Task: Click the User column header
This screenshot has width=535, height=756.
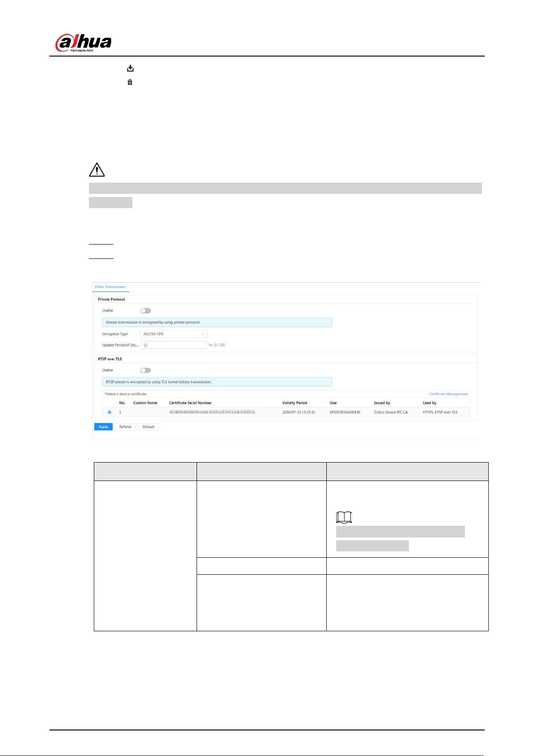Action: [333, 403]
